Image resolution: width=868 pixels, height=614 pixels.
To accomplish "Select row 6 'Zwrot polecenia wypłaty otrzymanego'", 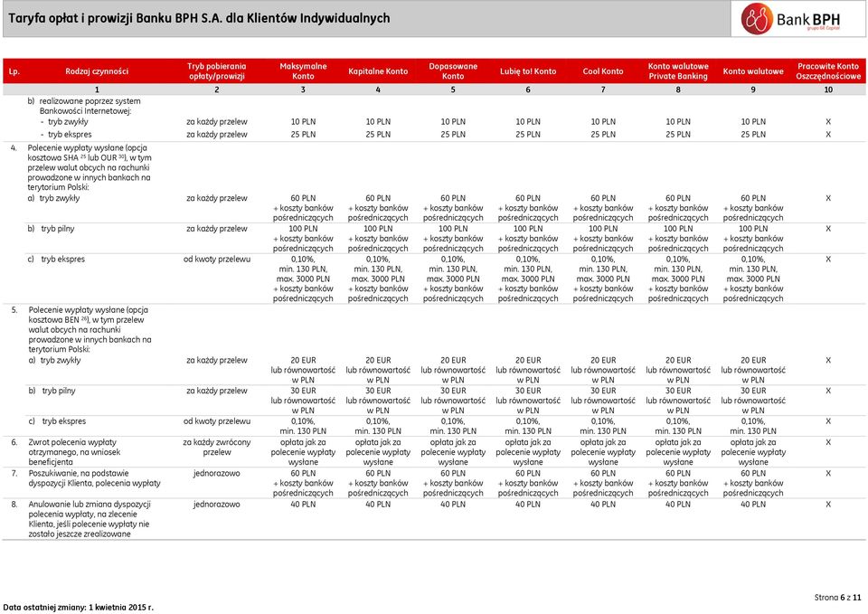I will [74, 452].
